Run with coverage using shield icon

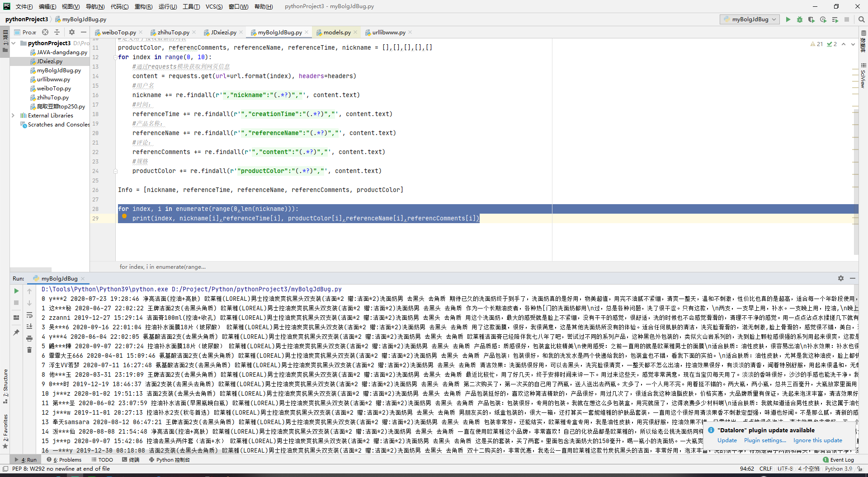pyautogui.click(x=811, y=19)
